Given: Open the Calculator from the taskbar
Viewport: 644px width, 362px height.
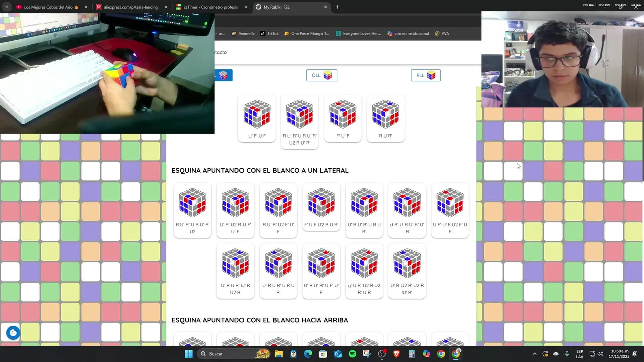Looking at the screenshot, I should pos(411,354).
